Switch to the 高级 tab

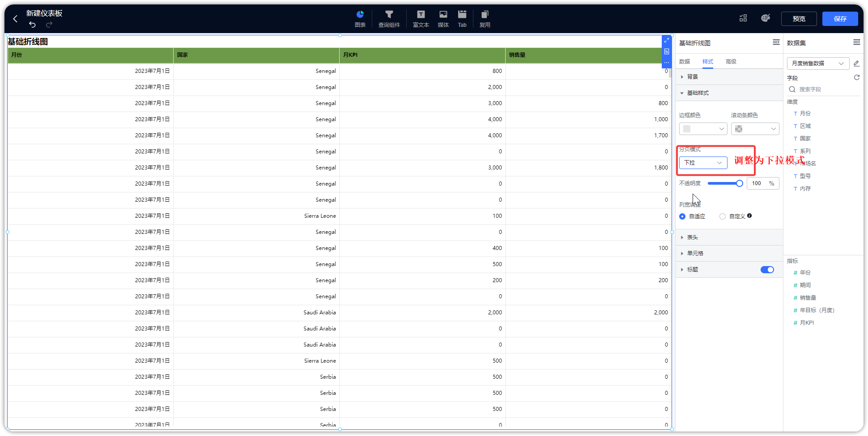731,62
